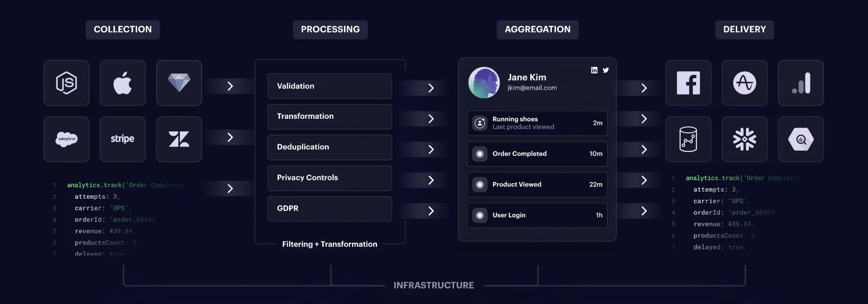The width and height of the screenshot is (868, 304).
Task: Click the chevron right of Deduplication
Action: click(x=431, y=149)
